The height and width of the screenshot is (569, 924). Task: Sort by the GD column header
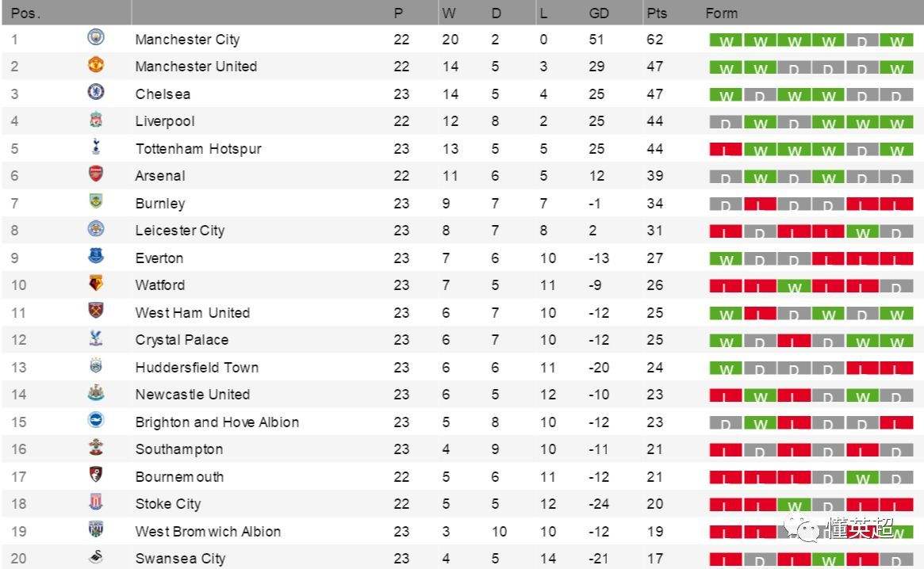pos(599,13)
